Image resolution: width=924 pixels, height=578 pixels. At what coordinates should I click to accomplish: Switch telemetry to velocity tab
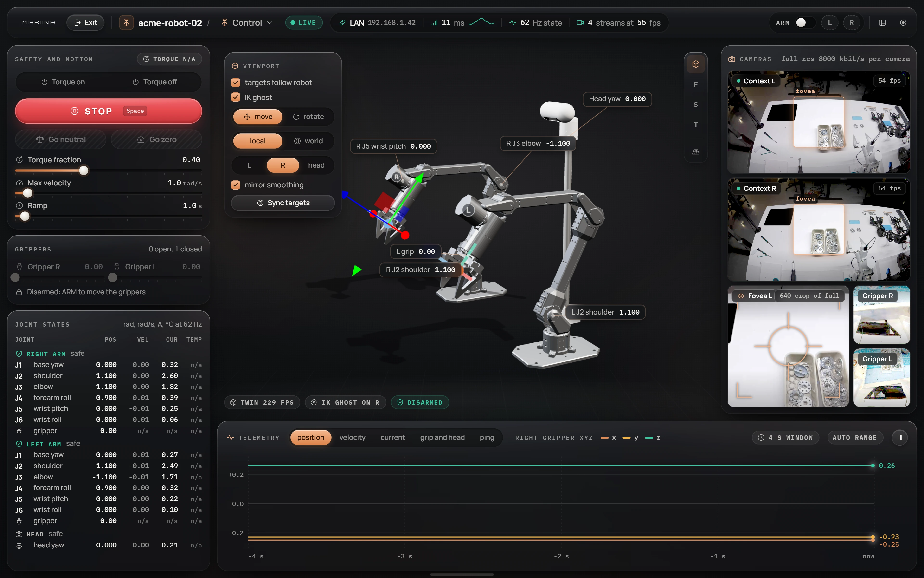coord(352,438)
